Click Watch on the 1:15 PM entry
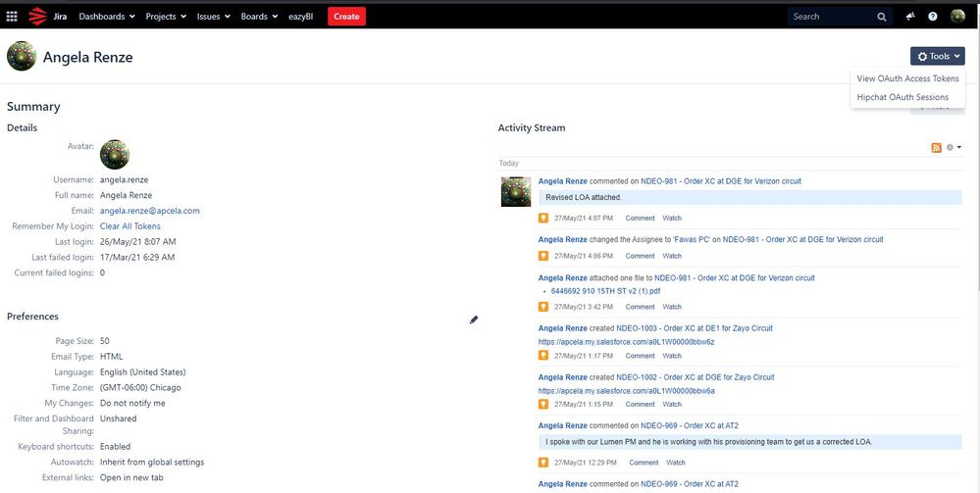The height and width of the screenshot is (493, 980). (672, 404)
